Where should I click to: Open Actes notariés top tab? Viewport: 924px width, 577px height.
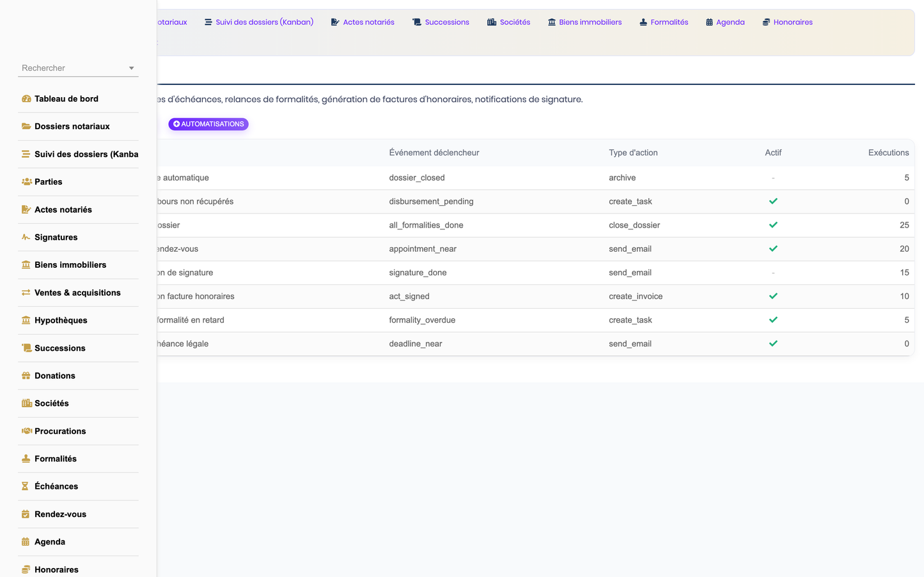[x=363, y=22]
